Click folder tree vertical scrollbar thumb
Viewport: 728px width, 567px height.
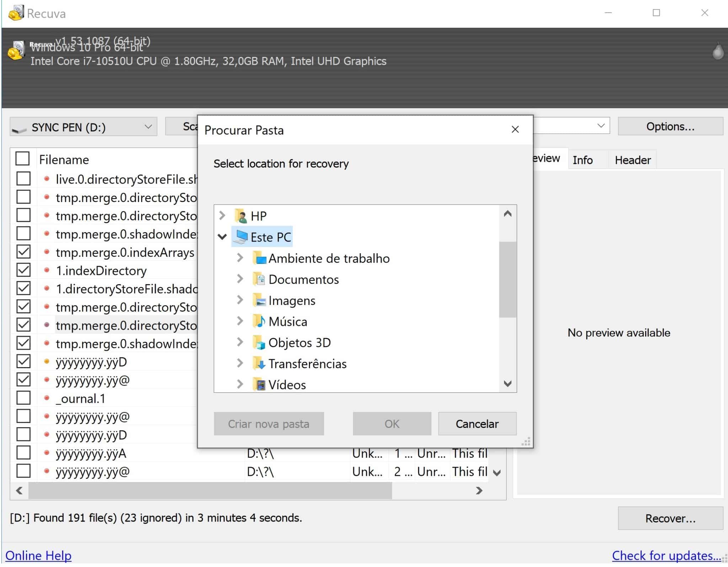tap(508, 280)
